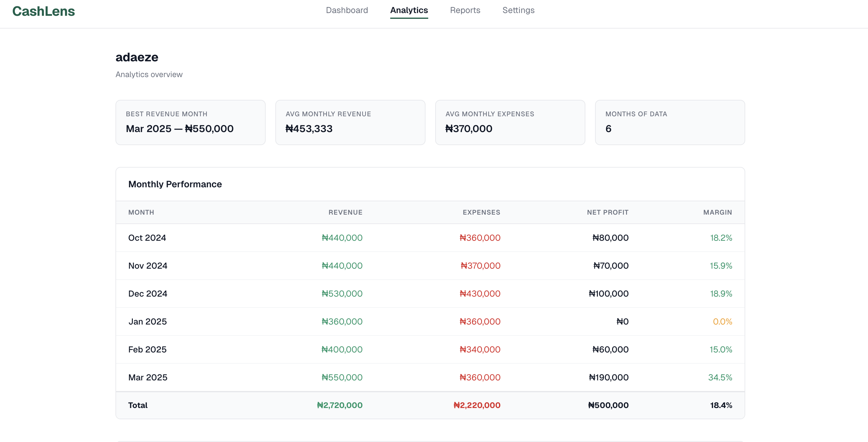
Task: Open the Settings tab
Action: 518,10
